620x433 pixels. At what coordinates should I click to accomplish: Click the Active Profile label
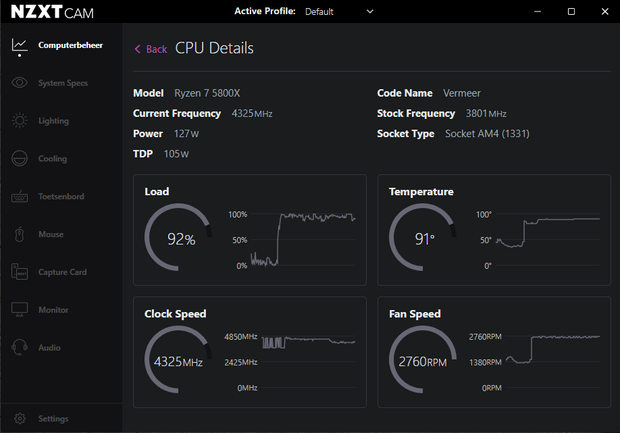tap(265, 11)
